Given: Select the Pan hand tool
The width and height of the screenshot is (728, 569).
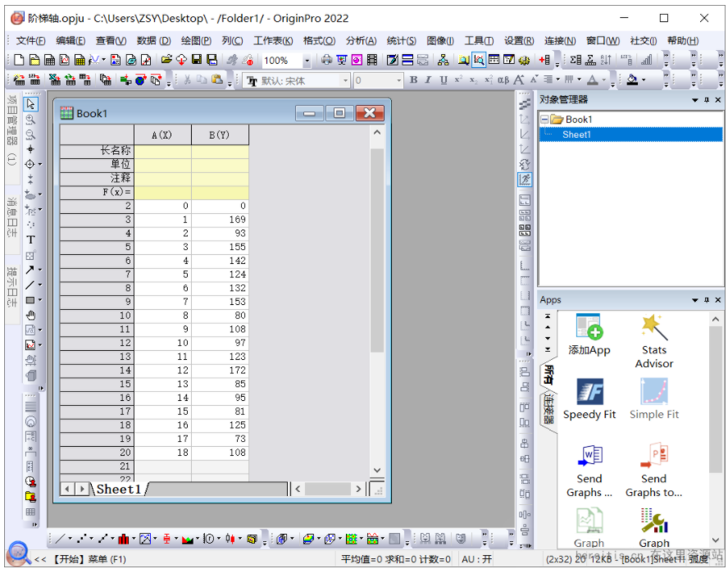Looking at the screenshot, I should pyautogui.click(x=30, y=316).
